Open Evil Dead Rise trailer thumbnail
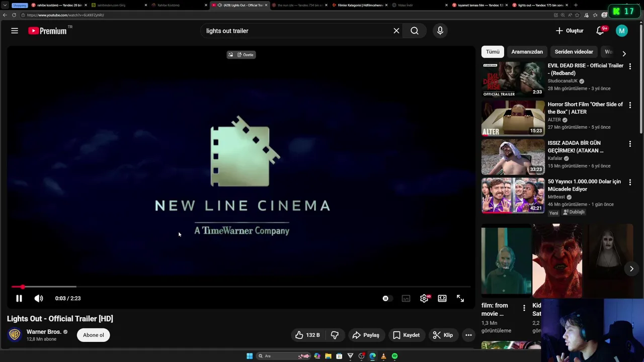Viewport: 644px width, 362px height. [x=513, y=79]
